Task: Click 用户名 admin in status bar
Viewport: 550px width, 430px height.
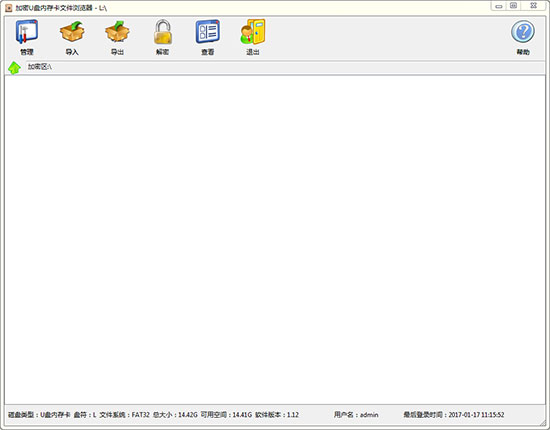Action: [x=356, y=415]
